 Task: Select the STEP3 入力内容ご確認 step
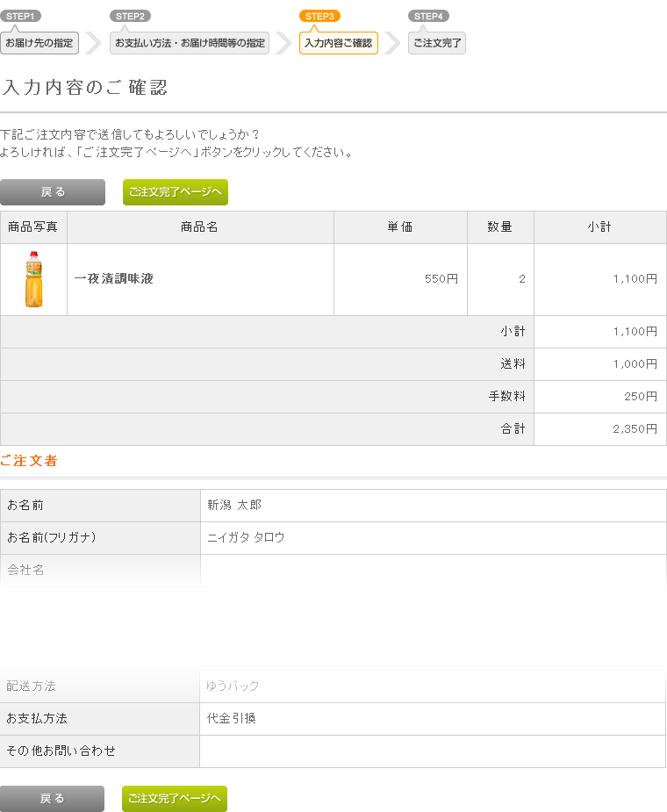339,43
